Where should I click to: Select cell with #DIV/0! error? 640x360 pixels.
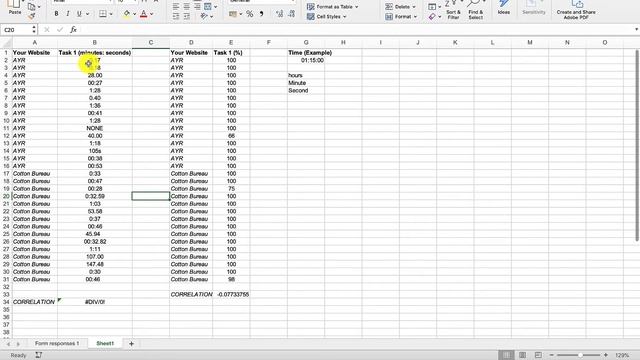95,302
